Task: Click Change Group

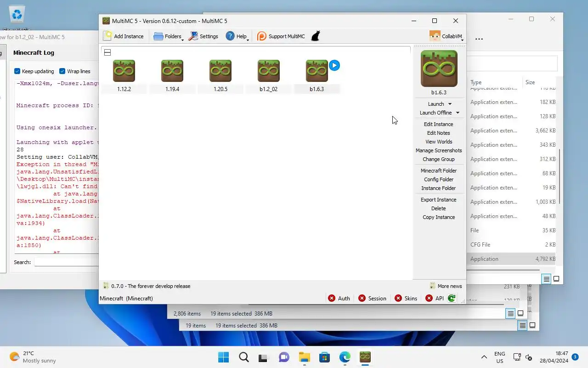Action: pyautogui.click(x=439, y=159)
